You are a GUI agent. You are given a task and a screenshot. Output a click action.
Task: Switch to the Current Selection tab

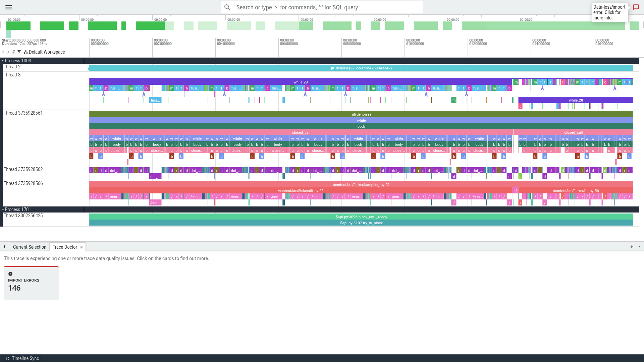pos(30,247)
